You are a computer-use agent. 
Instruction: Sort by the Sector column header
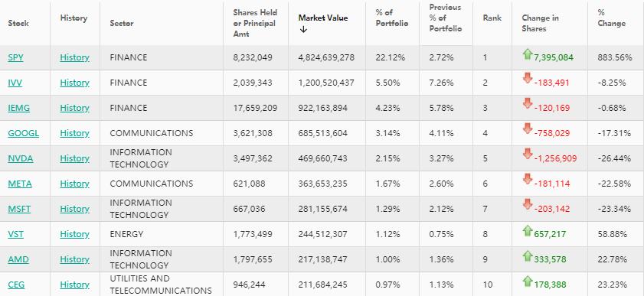(x=122, y=24)
